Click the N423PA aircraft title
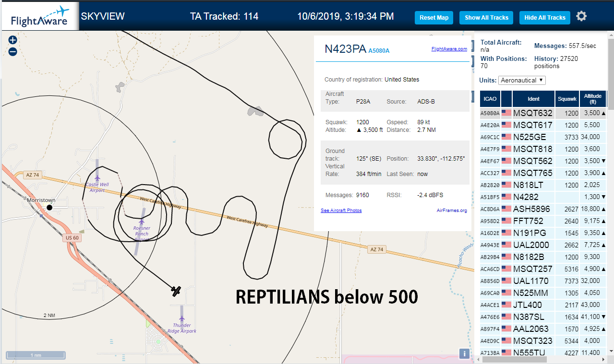614x364 pixels. 346,49
